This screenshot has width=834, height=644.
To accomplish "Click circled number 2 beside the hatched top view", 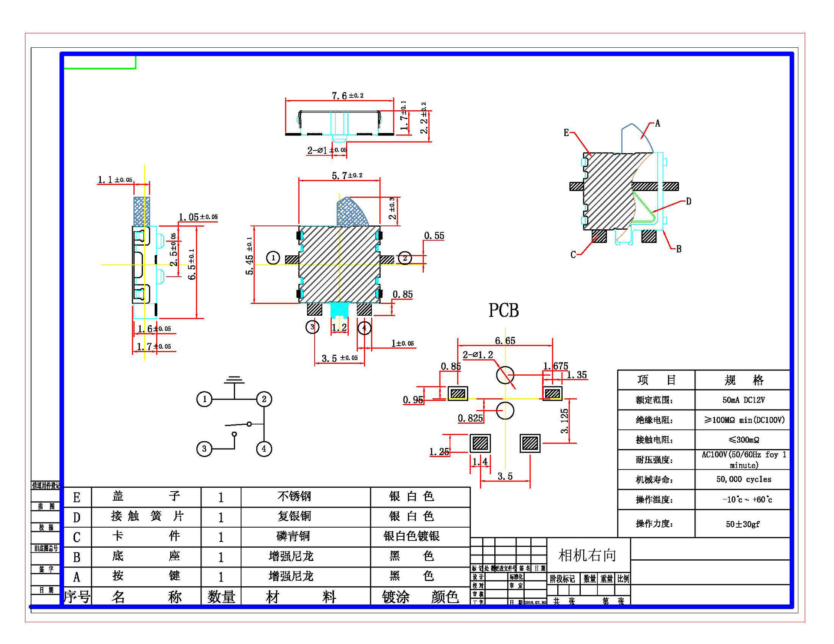I will [405, 258].
